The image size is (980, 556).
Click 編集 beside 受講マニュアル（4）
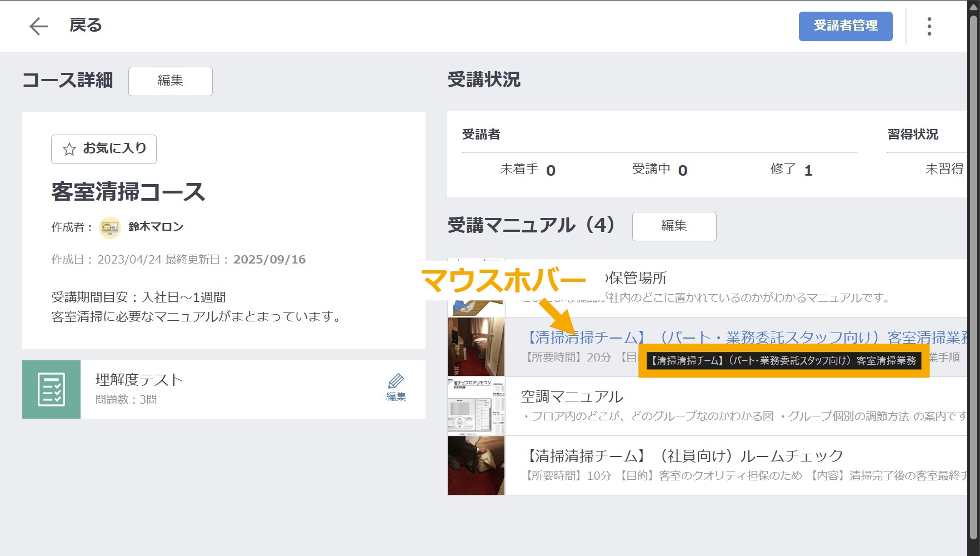pos(674,226)
